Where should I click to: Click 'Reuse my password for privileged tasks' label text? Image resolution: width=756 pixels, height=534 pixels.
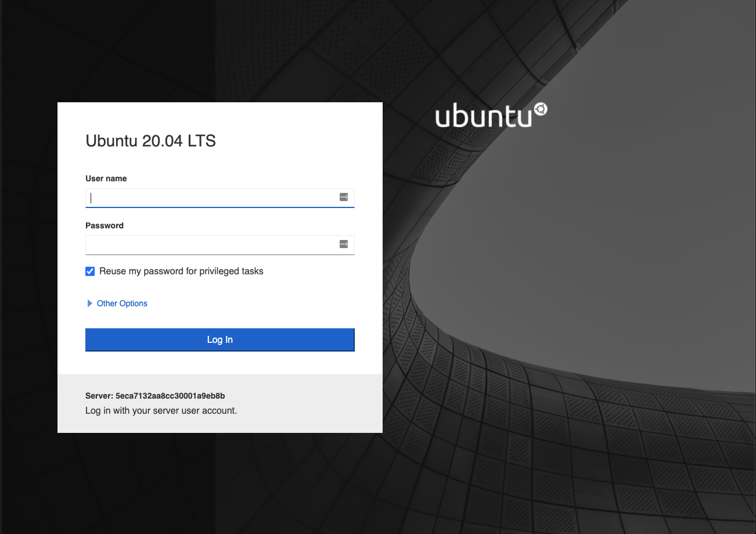pos(181,271)
